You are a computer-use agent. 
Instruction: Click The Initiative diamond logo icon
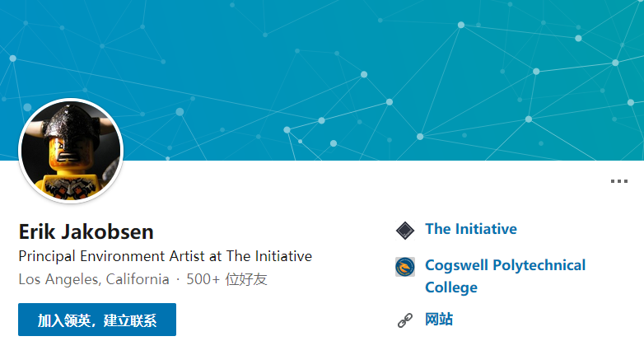(x=404, y=230)
